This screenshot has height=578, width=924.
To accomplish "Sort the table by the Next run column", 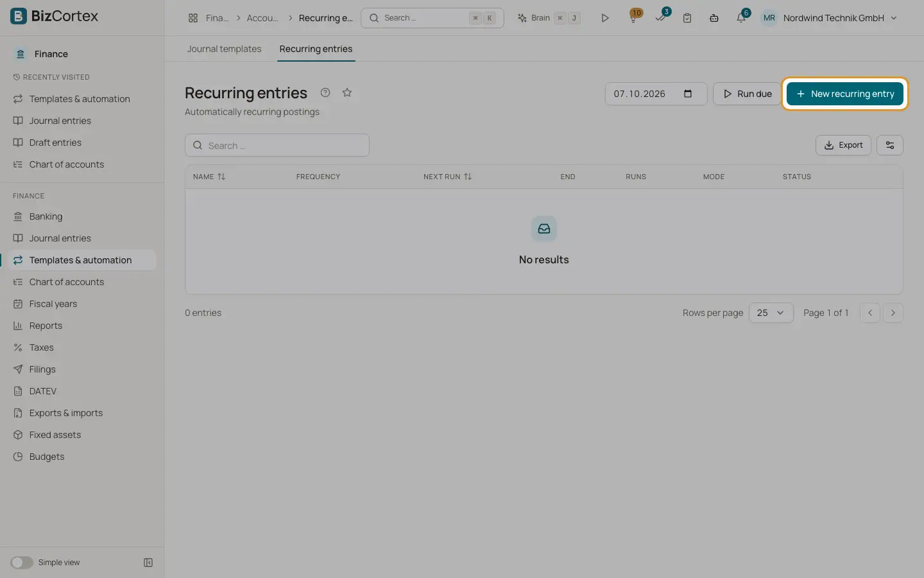I will [x=448, y=177].
